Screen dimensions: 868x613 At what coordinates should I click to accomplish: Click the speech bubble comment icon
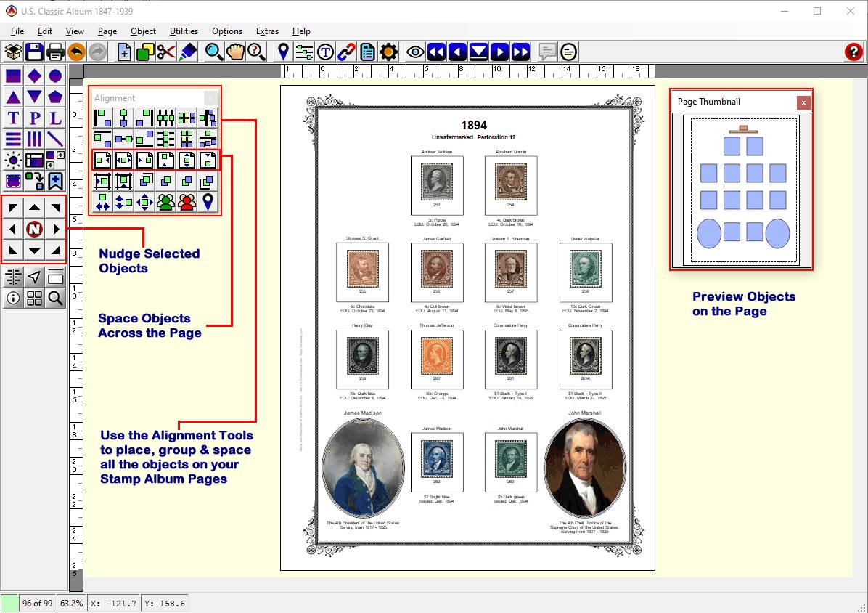point(547,52)
